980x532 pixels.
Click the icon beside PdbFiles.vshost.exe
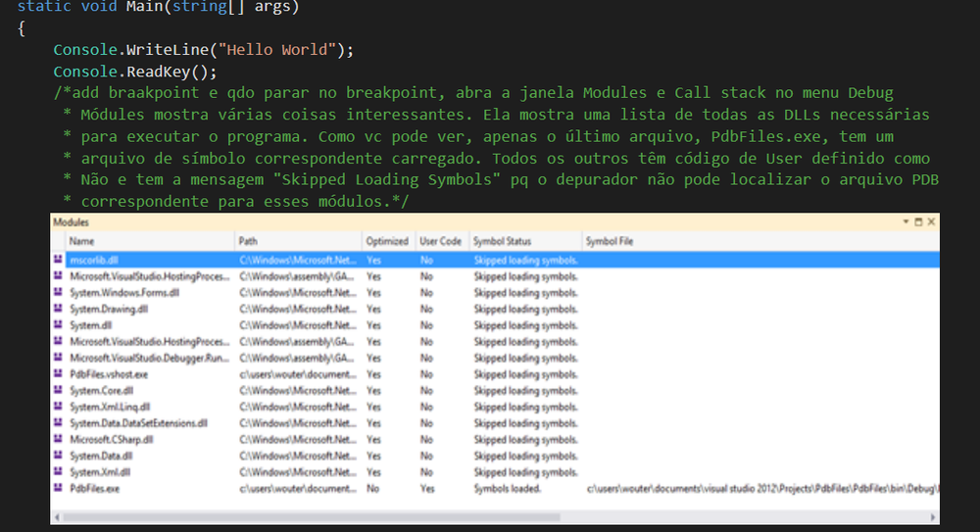[x=59, y=374]
